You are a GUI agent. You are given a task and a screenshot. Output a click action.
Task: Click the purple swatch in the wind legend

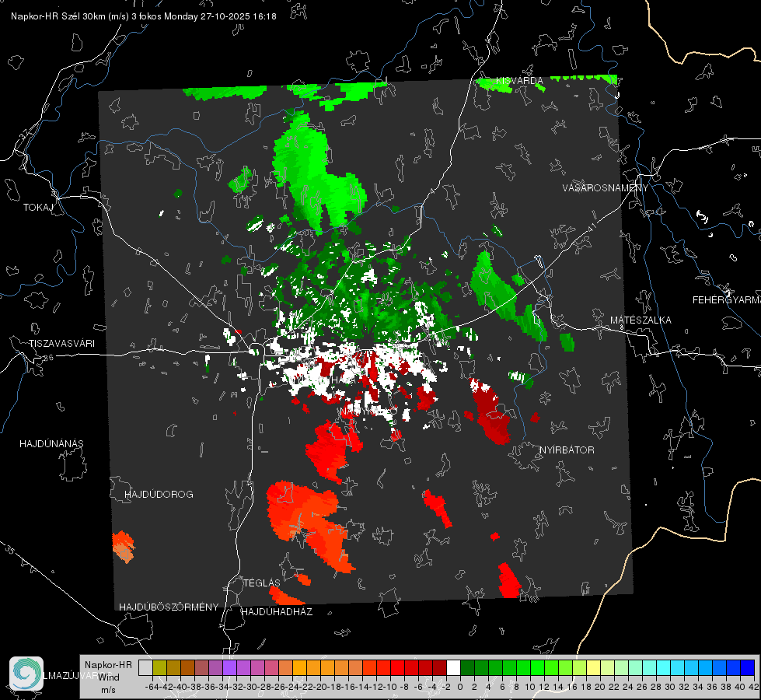coord(229,667)
